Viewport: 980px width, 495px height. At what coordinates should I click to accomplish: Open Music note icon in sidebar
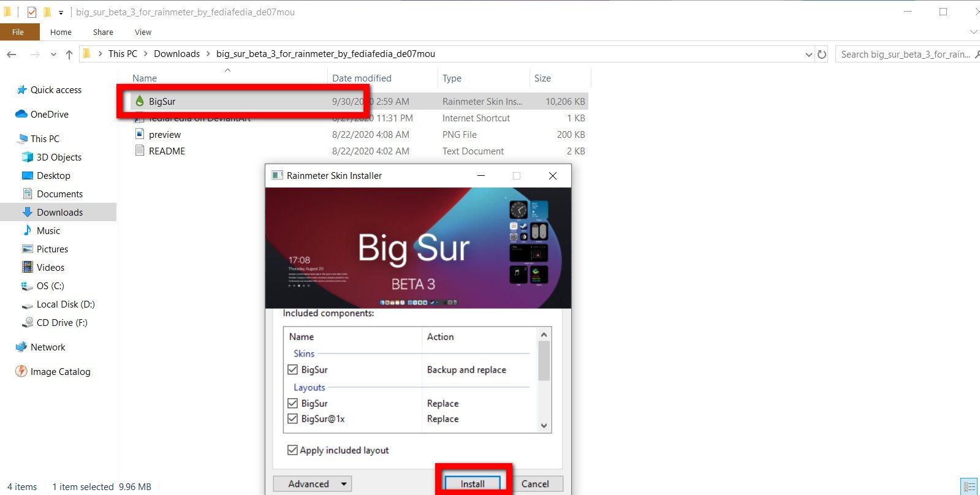(x=28, y=230)
